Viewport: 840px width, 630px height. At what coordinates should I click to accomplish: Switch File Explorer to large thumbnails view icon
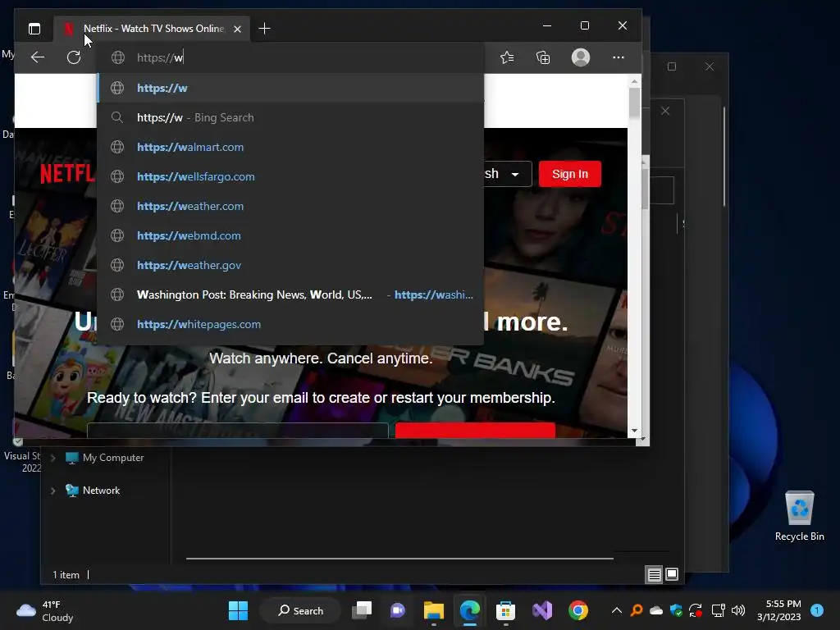(x=672, y=575)
